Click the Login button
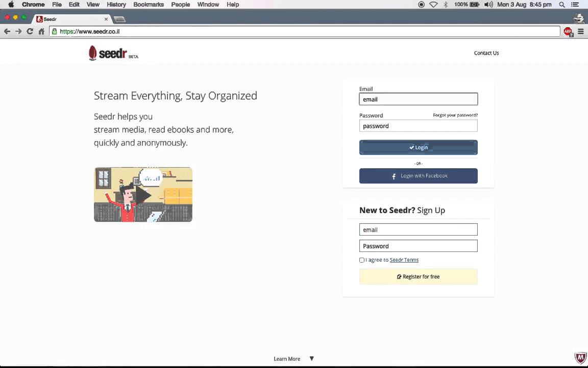The image size is (588, 368). (419, 147)
